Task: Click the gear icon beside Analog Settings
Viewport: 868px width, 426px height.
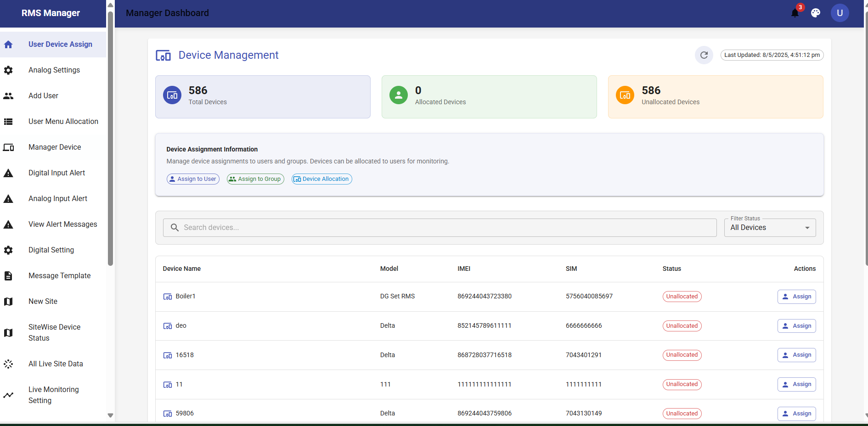Action: [x=8, y=70]
